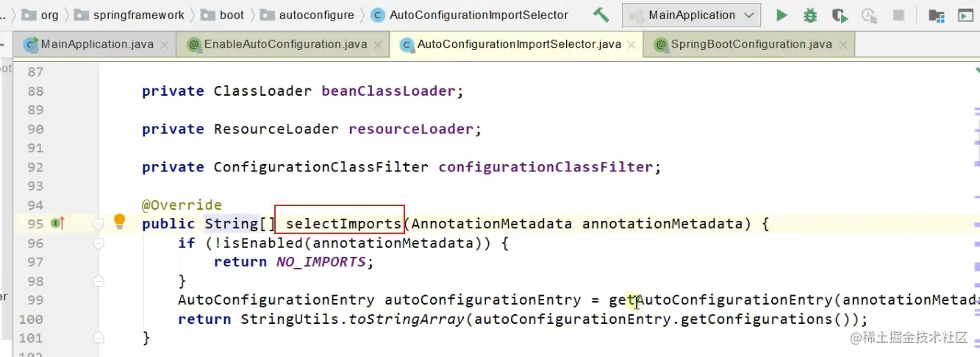Viewport: 980px width, 357px height.
Task: Click the 'resourceLoader' field name
Action: pyautogui.click(x=411, y=130)
